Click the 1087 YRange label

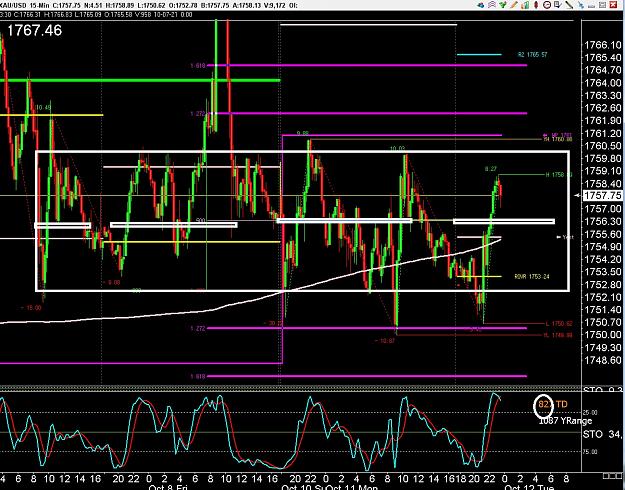(x=565, y=421)
